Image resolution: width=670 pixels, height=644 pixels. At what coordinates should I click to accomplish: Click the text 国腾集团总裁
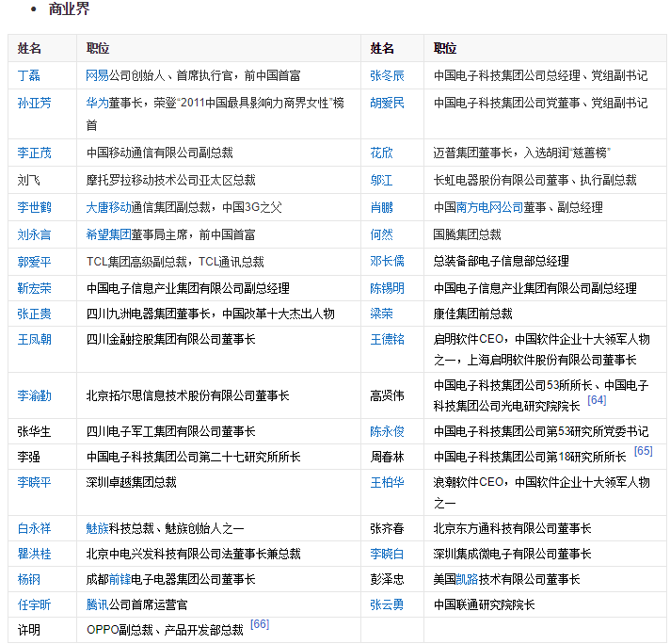[x=467, y=234]
